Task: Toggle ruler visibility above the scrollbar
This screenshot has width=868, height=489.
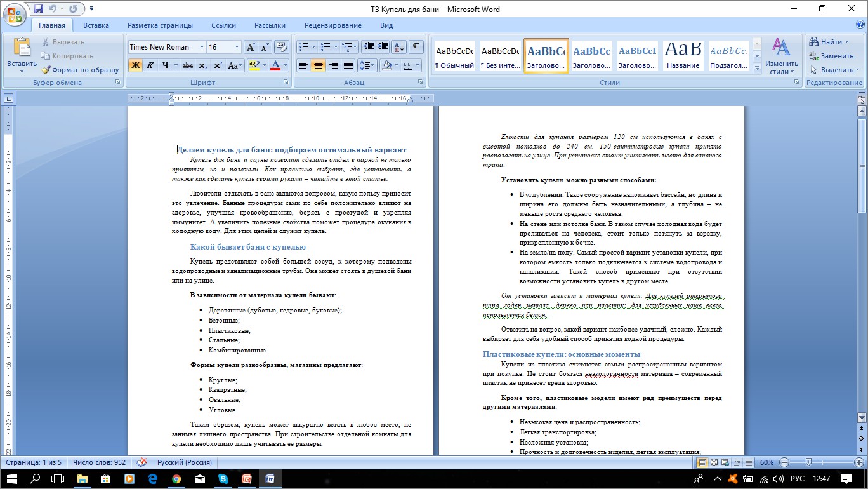Action: tap(862, 99)
